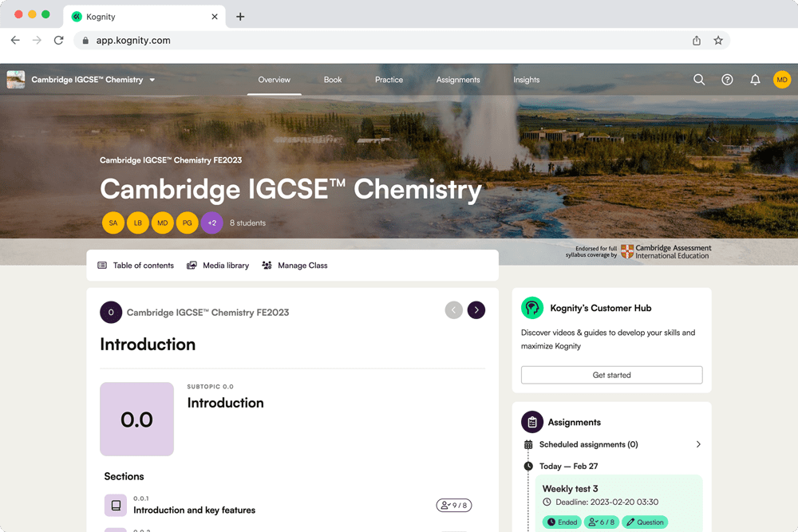Open notifications bell in the navbar
The height and width of the screenshot is (532, 798).
click(755, 80)
